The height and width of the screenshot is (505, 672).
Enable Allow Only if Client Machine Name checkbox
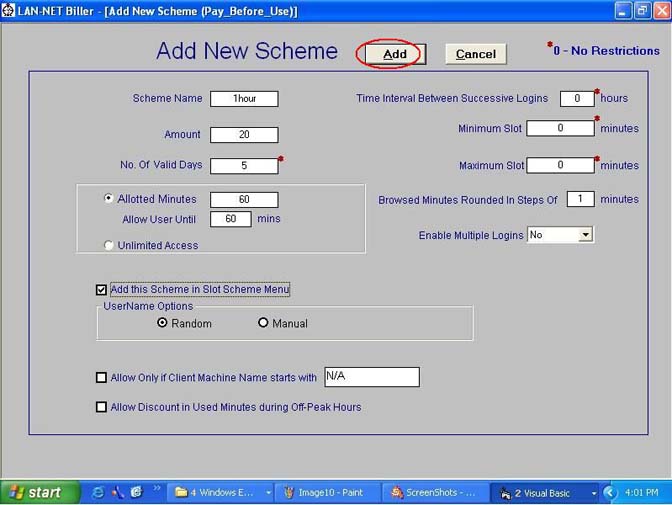tap(101, 378)
